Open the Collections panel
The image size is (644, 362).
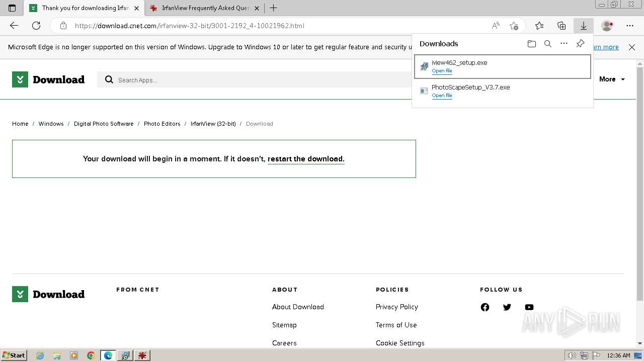tap(561, 26)
